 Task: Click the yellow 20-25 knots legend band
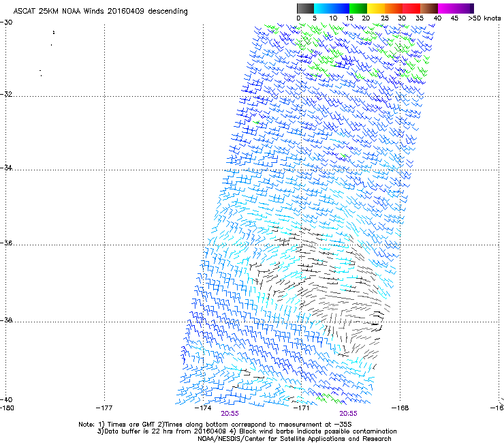click(376, 8)
